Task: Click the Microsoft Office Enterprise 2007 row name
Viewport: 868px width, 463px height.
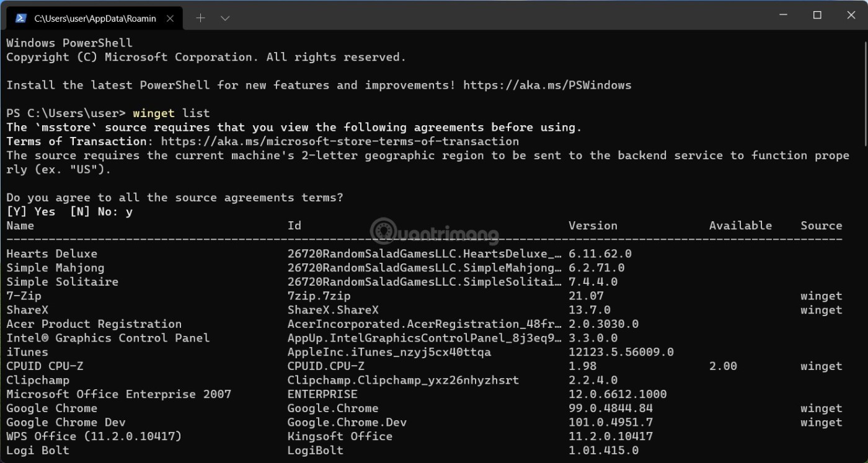Action: point(118,394)
